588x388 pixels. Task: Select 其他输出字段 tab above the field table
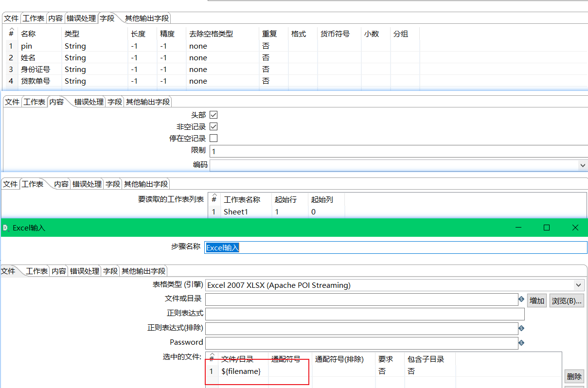(147, 18)
